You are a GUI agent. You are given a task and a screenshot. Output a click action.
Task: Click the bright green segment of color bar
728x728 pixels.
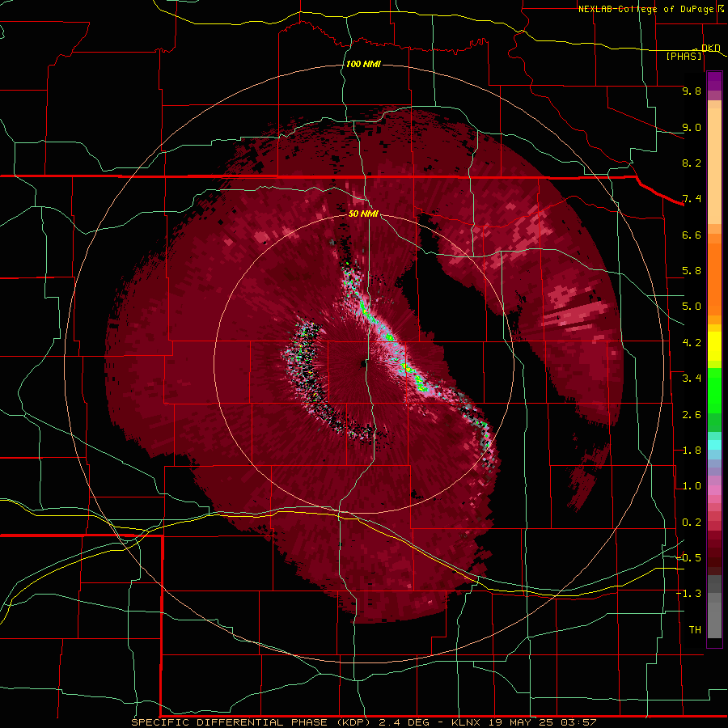tap(714, 389)
